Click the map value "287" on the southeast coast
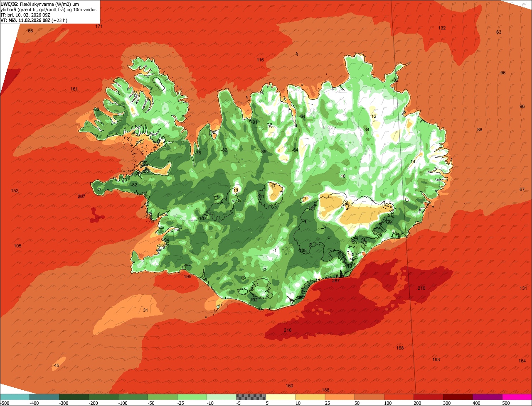The image size is (532, 406). pyautogui.click(x=336, y=281)
